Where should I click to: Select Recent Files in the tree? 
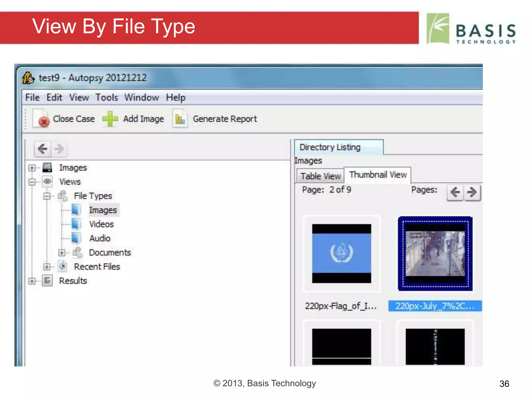click(97, 267)
